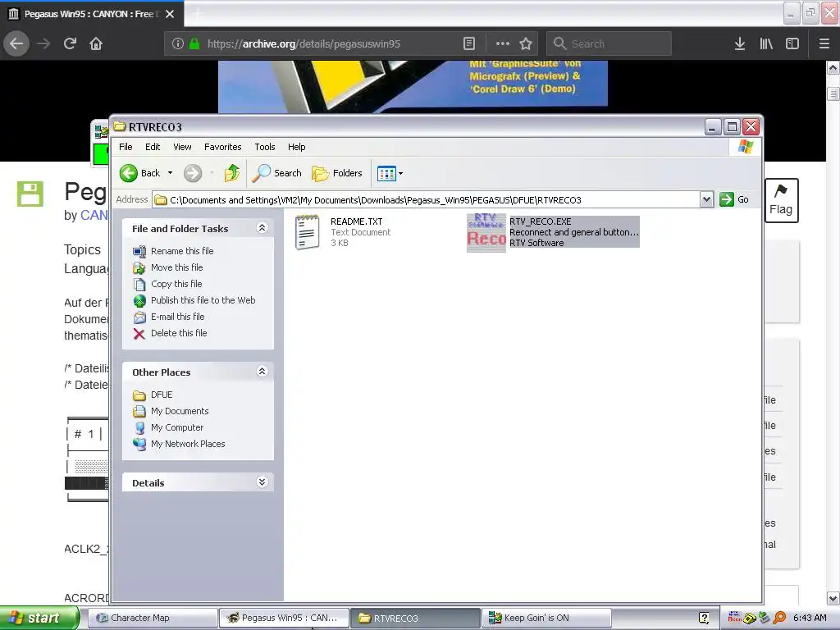This screenshot has height=630, width=840.
Task: Open the page actions three-dots menu
Action: pos(503,43)
